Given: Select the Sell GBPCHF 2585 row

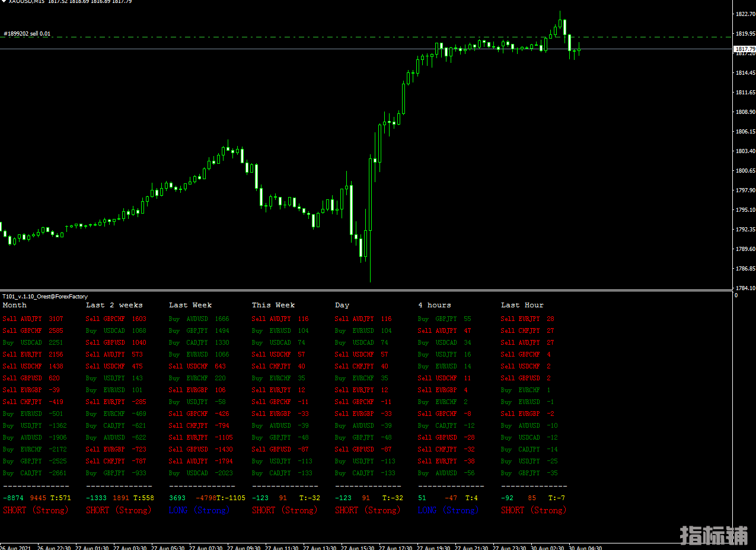Looking at the screenshot, I should [33, 330].
